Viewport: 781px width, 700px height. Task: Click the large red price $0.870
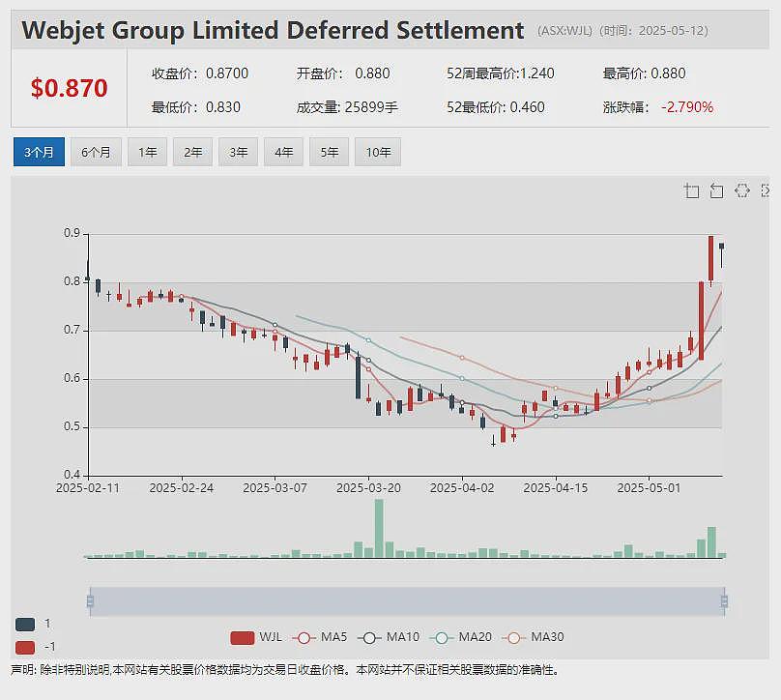click(69, 88)
